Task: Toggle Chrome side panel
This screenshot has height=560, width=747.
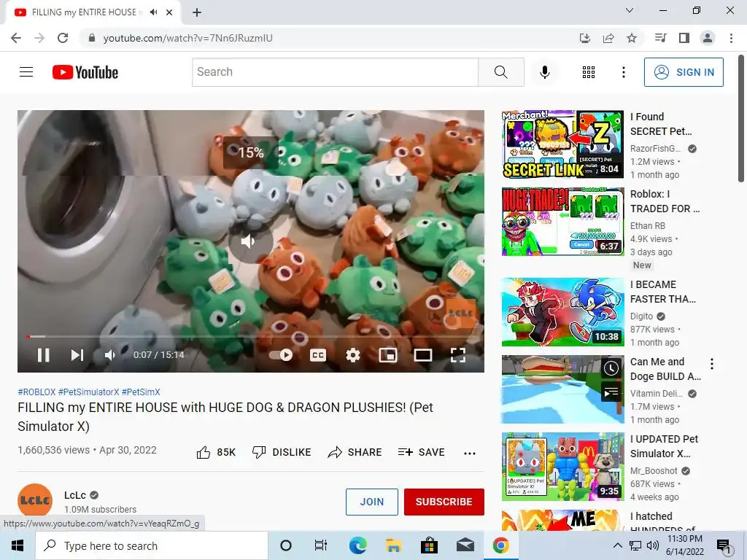Action: pos(684,38)
